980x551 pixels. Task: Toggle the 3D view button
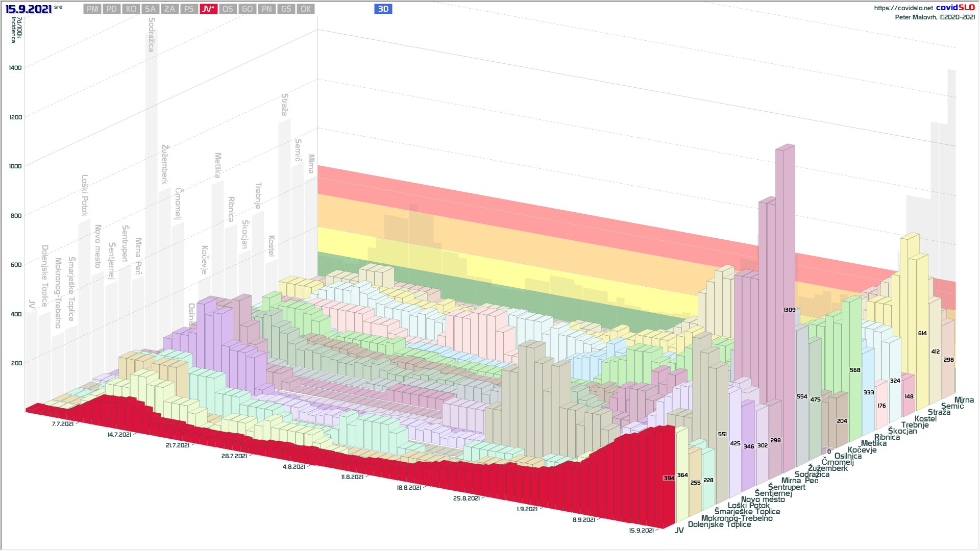point(383,9)
